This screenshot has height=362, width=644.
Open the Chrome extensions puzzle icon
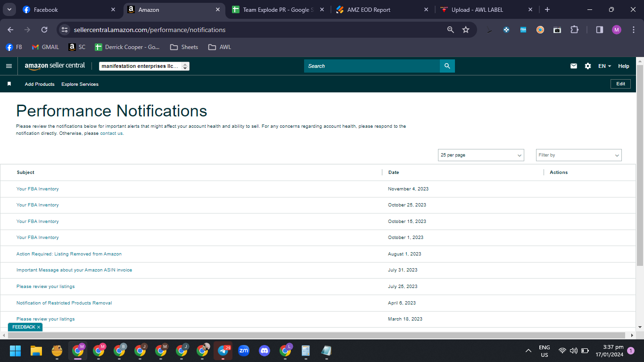coord(574,30)
